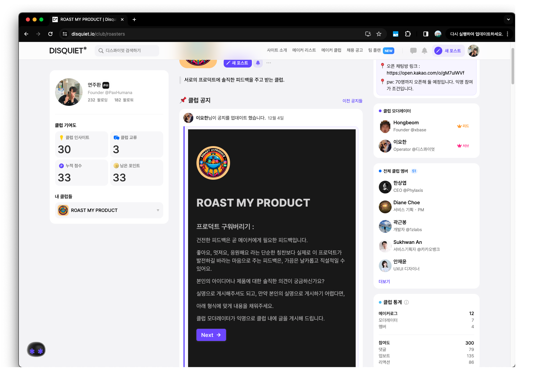The height and width of the screenshot is (392, 534).
Task: Open the 사이트 소개 menu
Action: pyautogui.click(x=277, y=50)
